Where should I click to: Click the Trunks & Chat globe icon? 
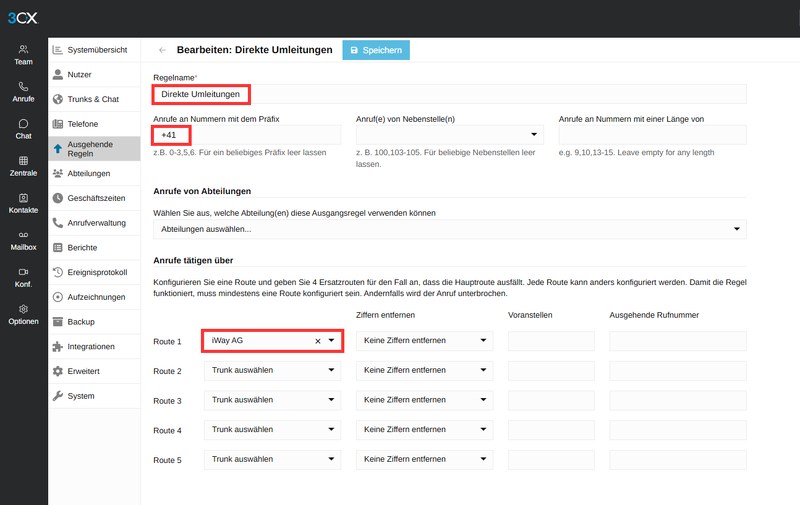[x=58, y=99]
